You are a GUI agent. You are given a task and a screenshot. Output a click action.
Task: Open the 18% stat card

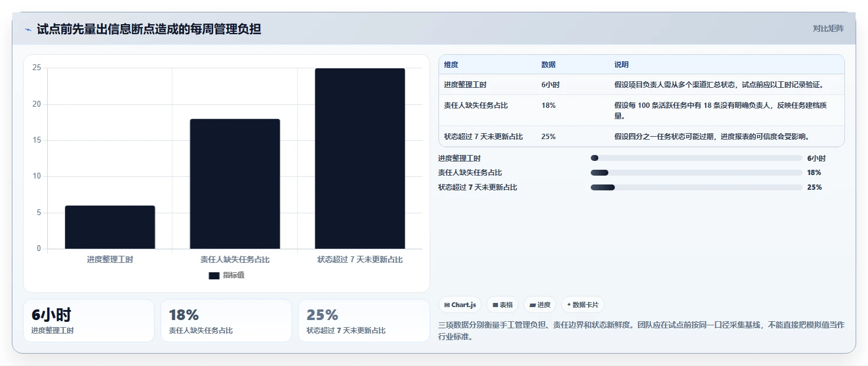(226, 321)
